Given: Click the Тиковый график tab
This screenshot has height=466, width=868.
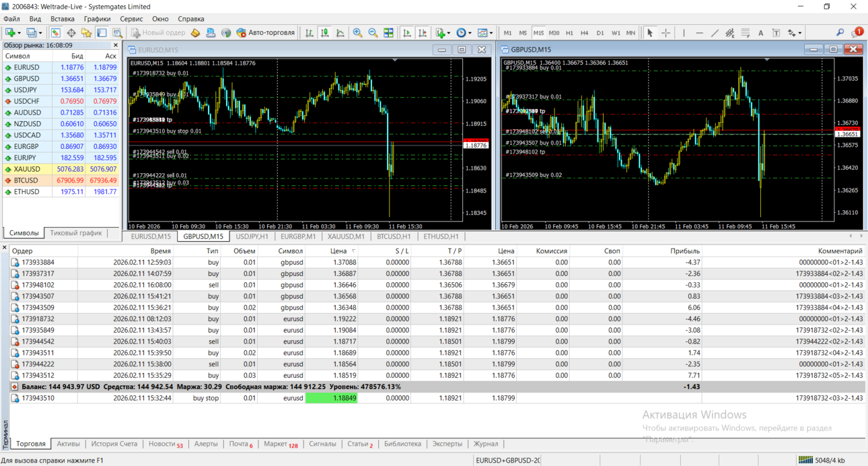Looking at the screenshot, I should [76, 233].
